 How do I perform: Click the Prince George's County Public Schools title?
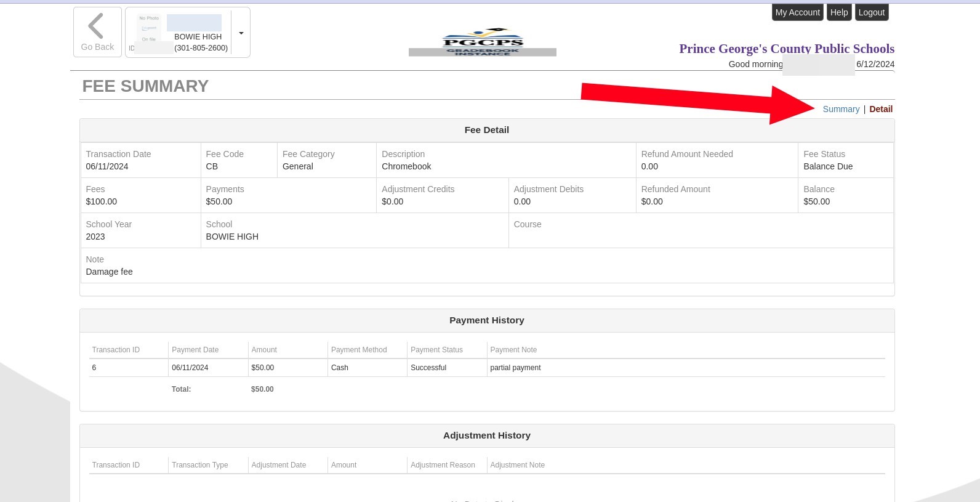click(786, 49)
